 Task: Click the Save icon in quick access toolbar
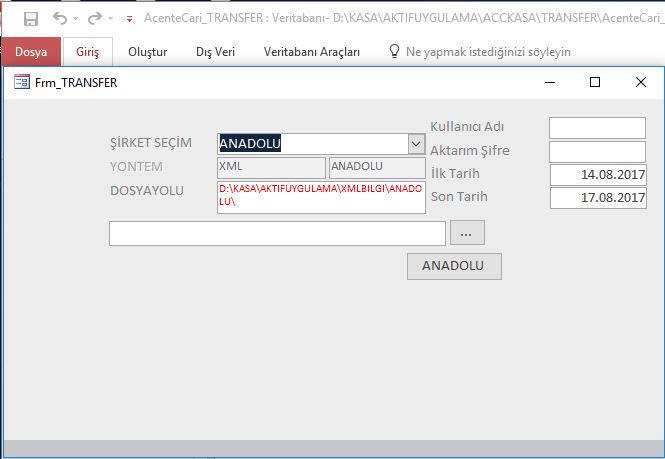coord(31,19)
